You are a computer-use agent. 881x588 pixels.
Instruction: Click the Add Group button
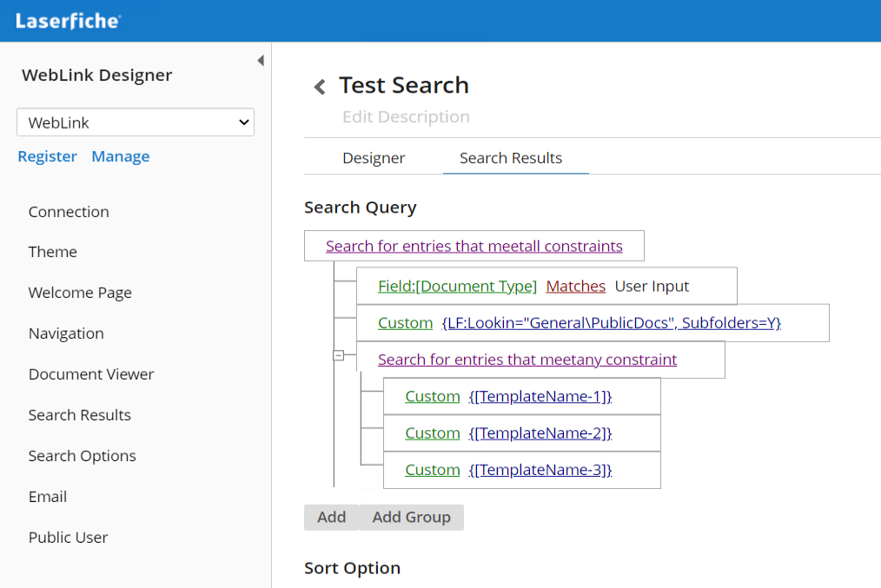tap(411, 518)
